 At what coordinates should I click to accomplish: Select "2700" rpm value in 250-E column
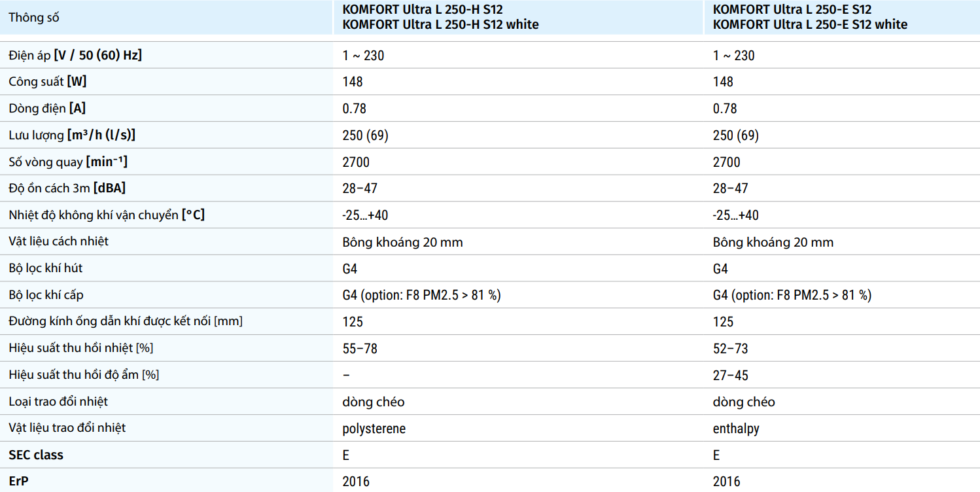tap(727, 162)
